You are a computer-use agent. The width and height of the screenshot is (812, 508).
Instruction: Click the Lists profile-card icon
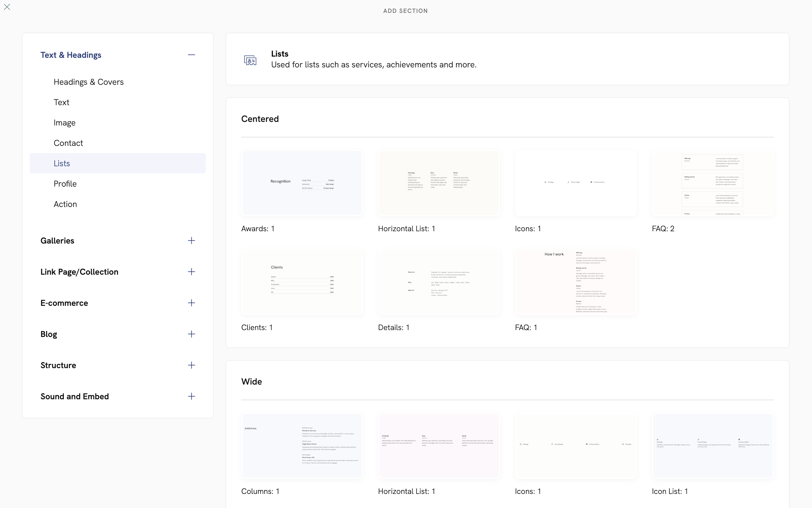250,60
